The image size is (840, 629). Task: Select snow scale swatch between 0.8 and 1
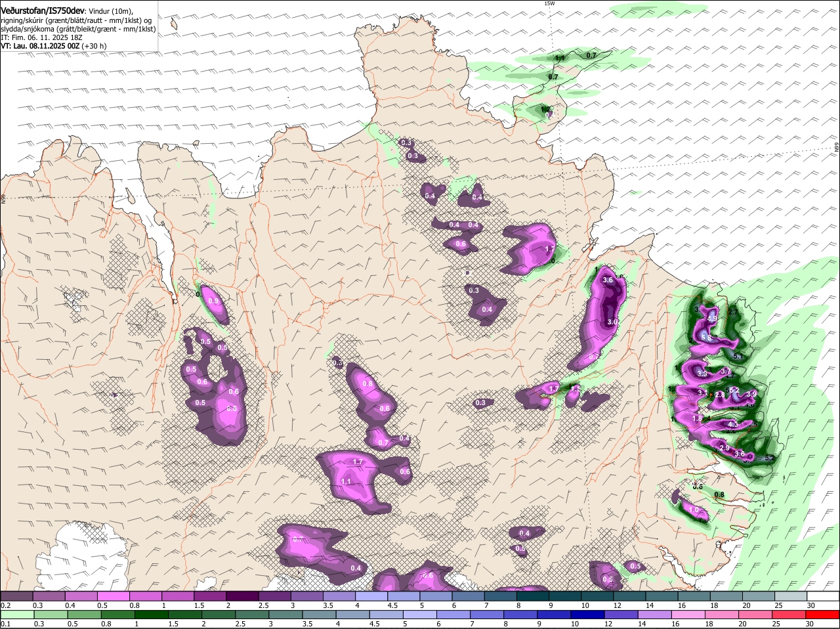point(146,596)
